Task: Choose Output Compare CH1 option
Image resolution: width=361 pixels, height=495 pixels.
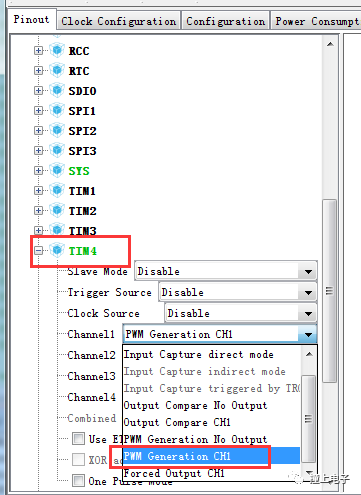Action: (212, 422)
